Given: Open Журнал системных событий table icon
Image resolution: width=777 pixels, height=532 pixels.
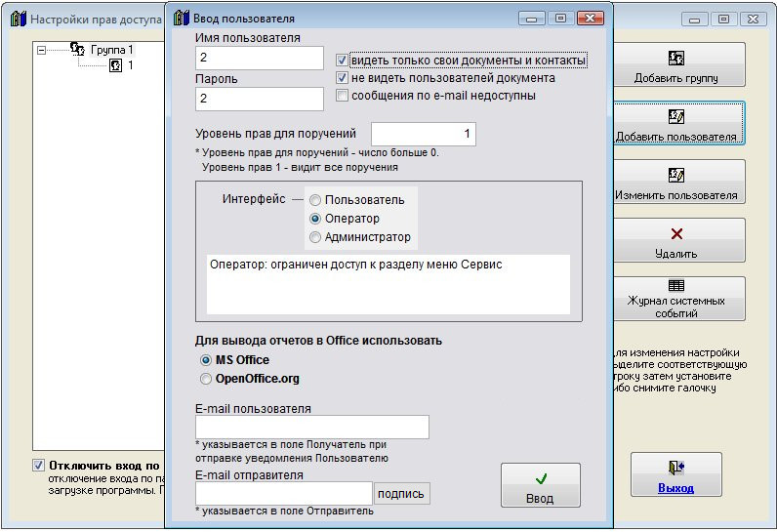Looking at the screenshot, I should click(x=675, y=286).
